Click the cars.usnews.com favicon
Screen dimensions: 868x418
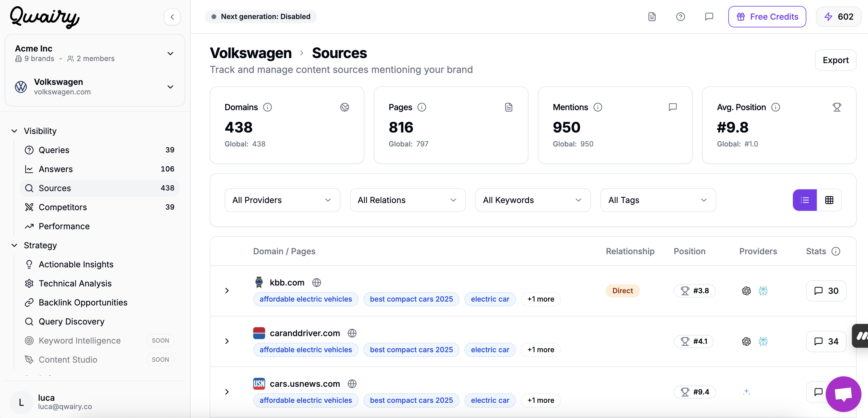tap(259, 384)
